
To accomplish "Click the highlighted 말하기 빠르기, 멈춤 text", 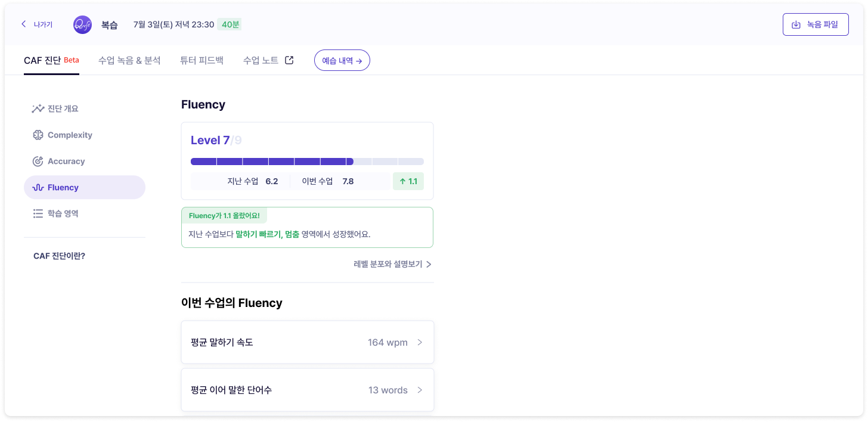I will (267, 234).
